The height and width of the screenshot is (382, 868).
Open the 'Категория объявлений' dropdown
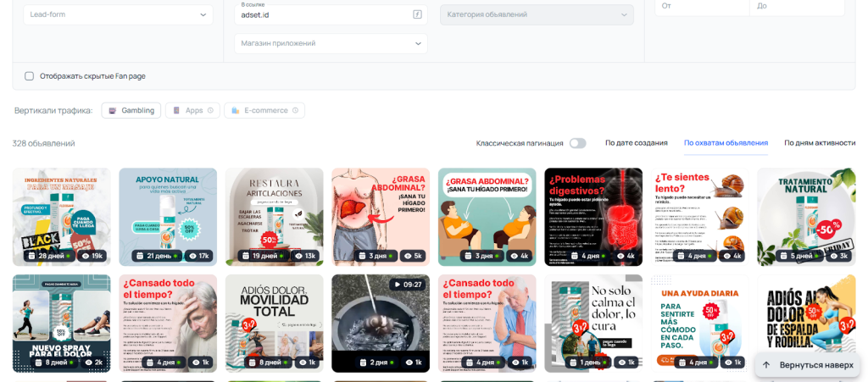click(537, 14)
